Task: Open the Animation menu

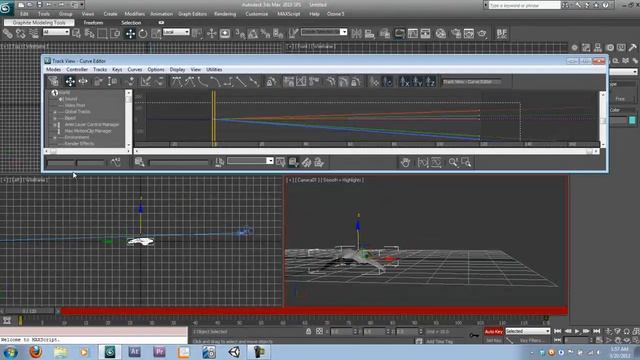Action: 161,14
